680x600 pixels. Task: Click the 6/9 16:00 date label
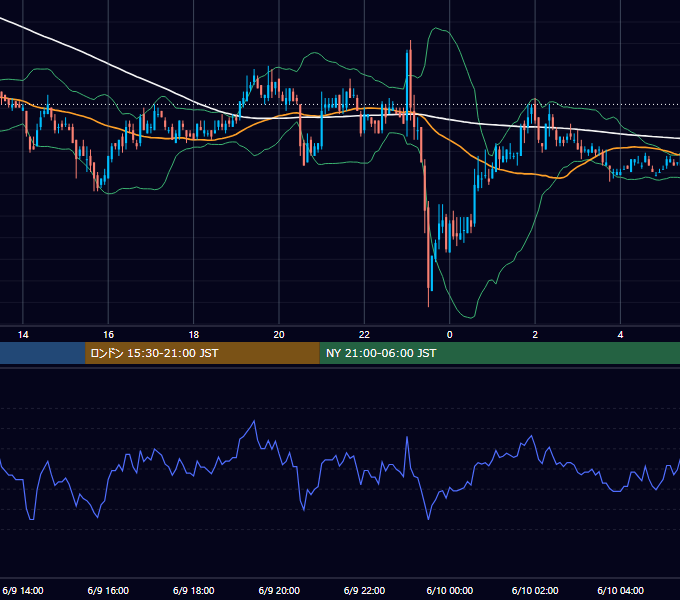(108, 591)
